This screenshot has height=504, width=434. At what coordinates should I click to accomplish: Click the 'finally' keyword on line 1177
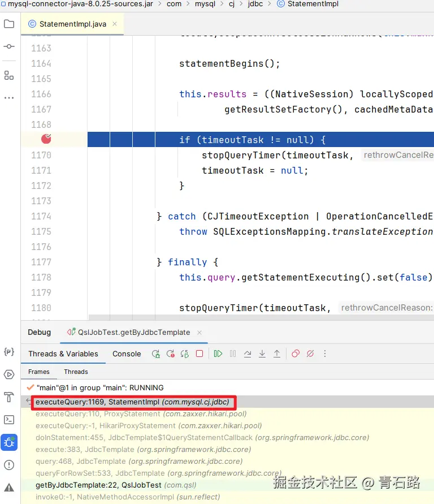coord(187,262)
